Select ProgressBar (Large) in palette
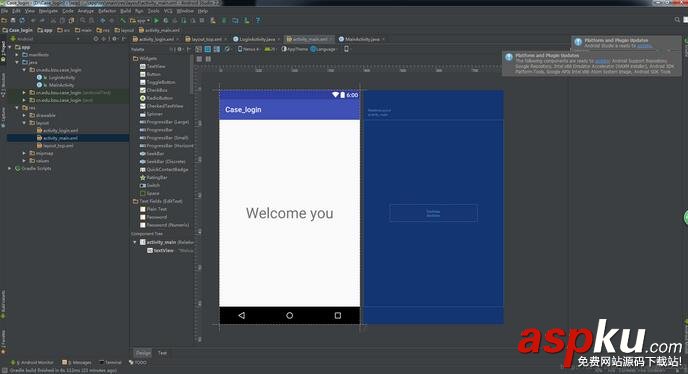 (164, 122)
